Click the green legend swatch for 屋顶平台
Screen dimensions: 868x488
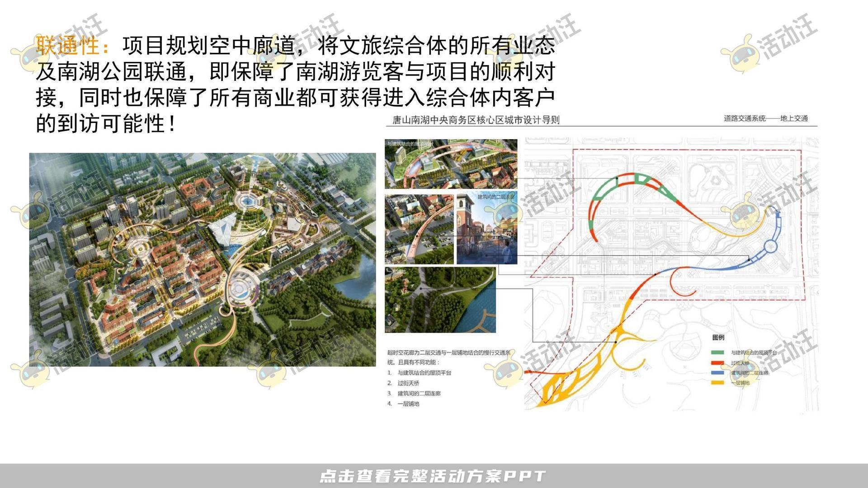tap(717, 352)
